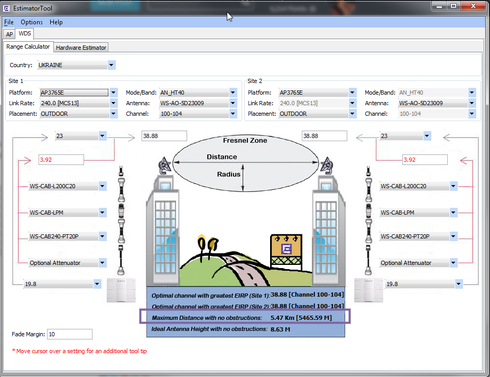Close the EstimatorTool window
490x377 pixels.
pos(473,6)
